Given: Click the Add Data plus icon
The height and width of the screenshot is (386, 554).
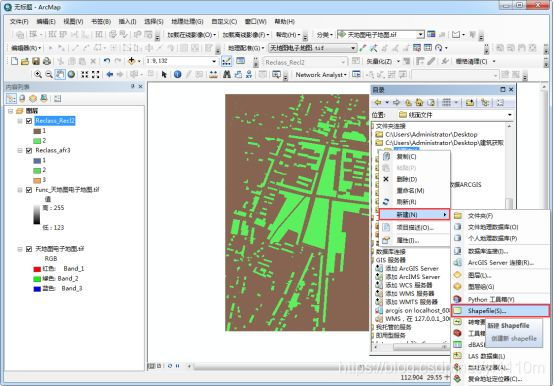Looking at the screenshot, I should [131, 61].
